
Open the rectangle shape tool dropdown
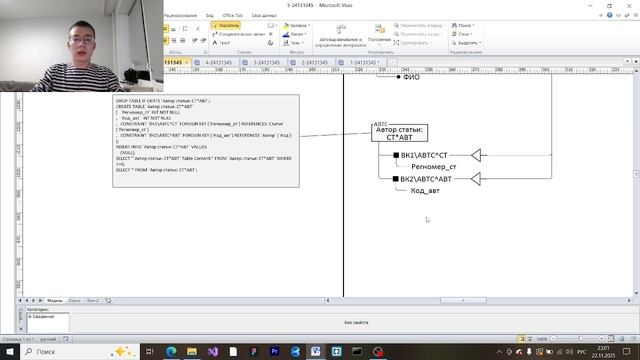pos(272,25)
